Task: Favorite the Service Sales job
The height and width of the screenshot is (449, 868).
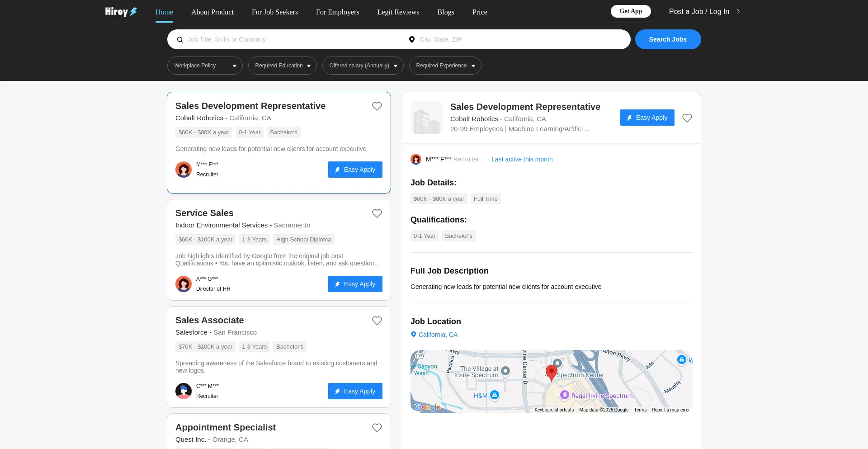Action: [x=377, y=213]
